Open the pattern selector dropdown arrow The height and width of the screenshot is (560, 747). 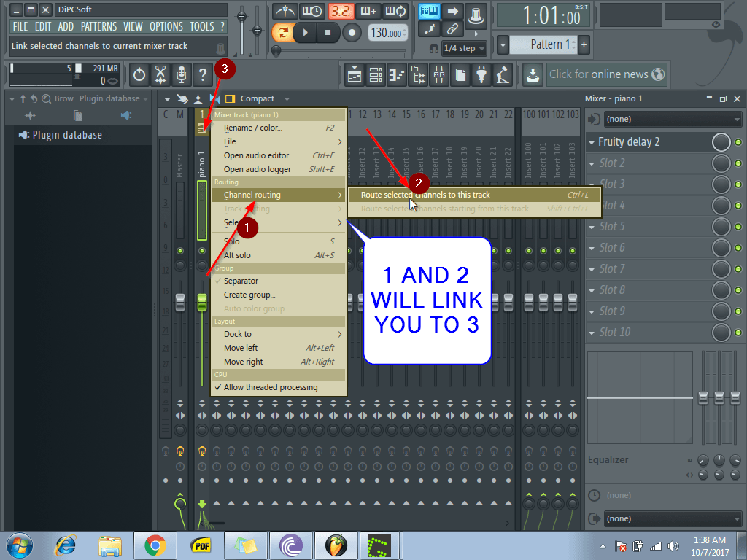click(503, 45)
